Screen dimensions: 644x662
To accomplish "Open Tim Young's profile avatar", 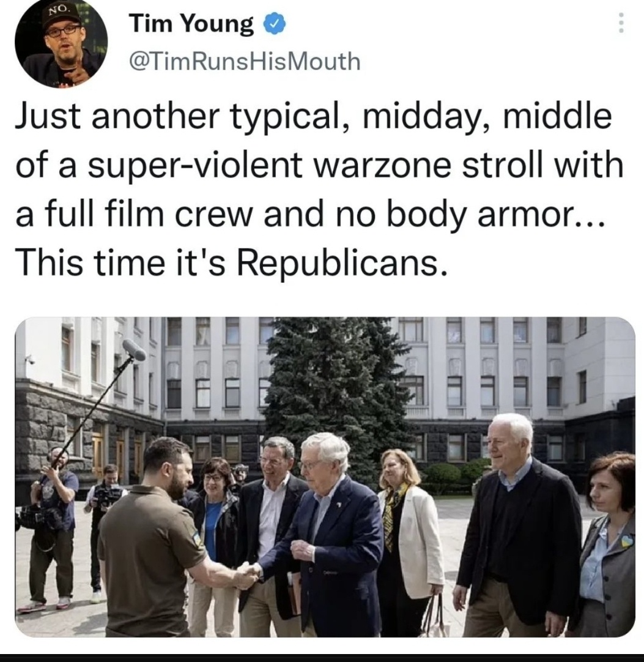I will pos(61,42).
